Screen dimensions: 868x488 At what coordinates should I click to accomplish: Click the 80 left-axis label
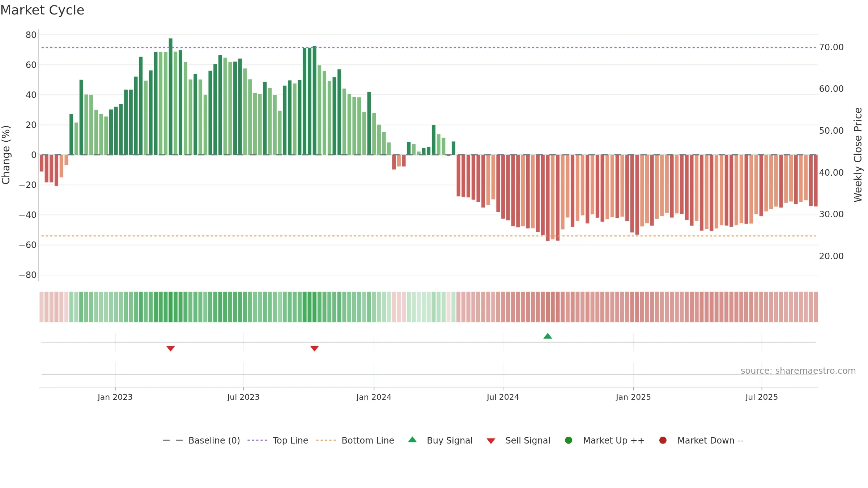[31, 35]
